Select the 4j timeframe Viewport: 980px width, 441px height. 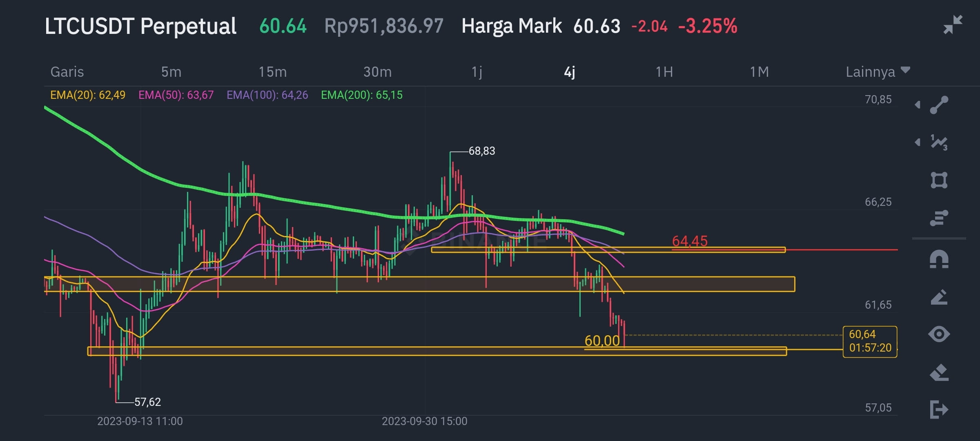tap(569, 72)
